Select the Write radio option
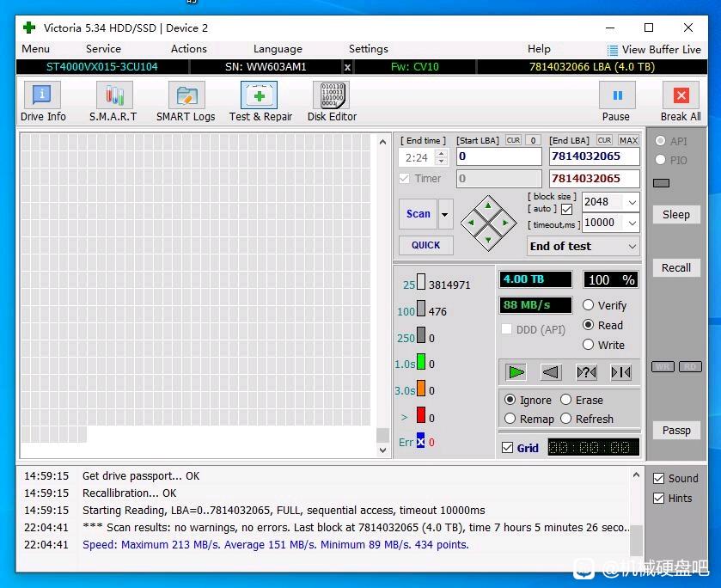This screenshot has width=721, height=588. [588, 345]
